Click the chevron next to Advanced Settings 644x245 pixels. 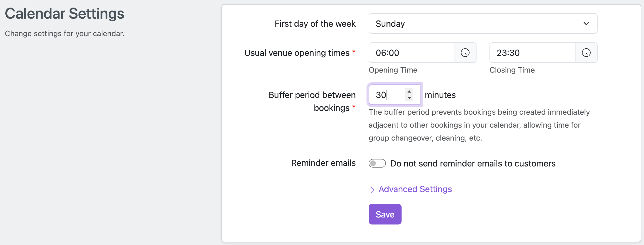pos(372,190)
